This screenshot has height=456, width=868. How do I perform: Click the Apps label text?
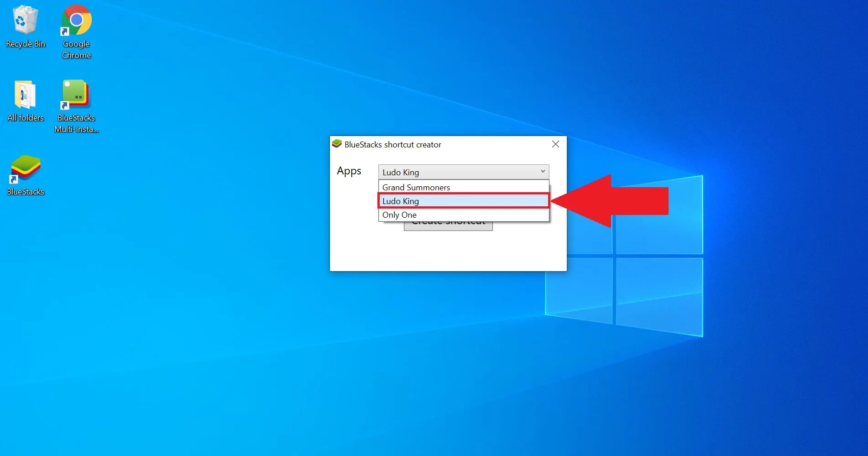tap(349, 171)
